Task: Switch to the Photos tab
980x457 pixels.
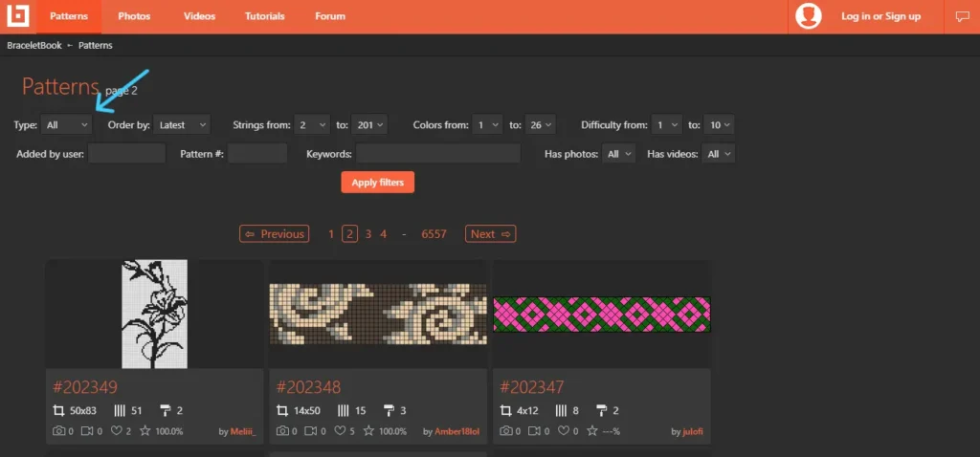Action: (134, 16)
